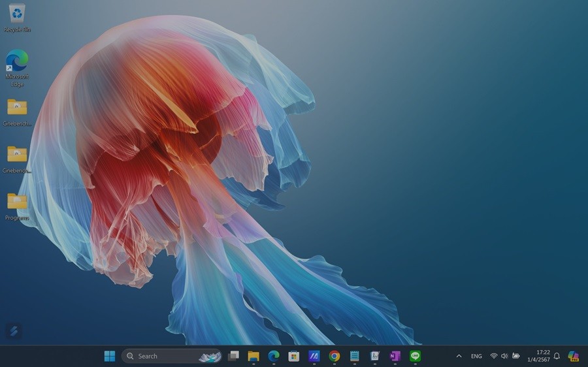Launch Copilot from the taskbar corner

click(573, 356)
